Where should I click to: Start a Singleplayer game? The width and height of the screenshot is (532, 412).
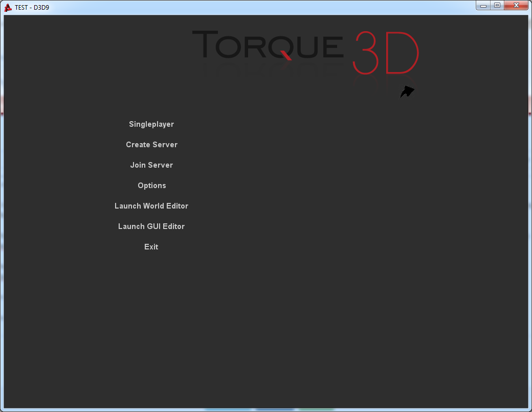(x=151, y=124)
